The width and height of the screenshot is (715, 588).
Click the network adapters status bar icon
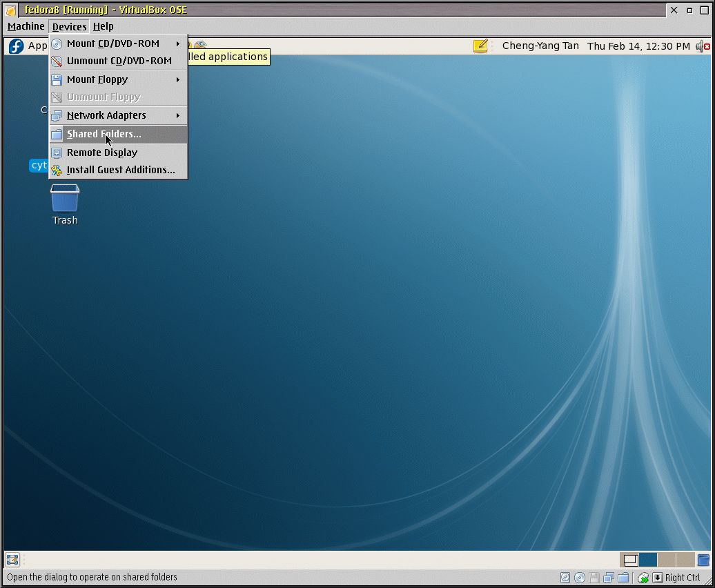point(609,578)
